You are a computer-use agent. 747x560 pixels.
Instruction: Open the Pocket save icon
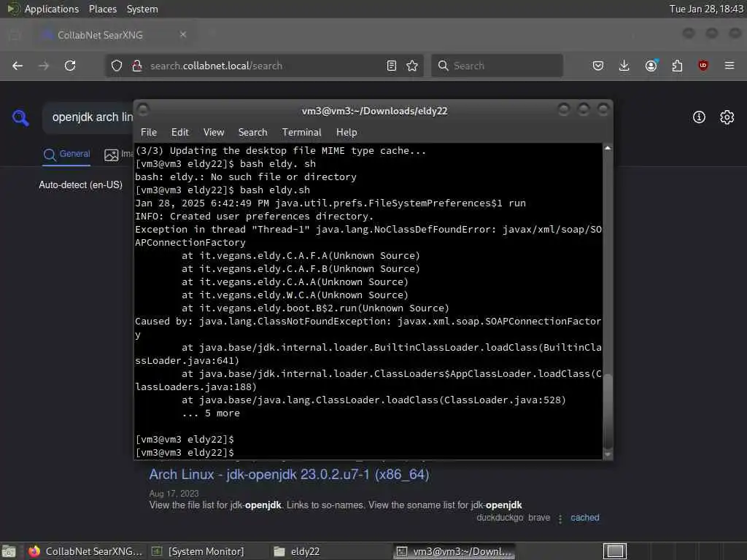click(x=598, y=66)
